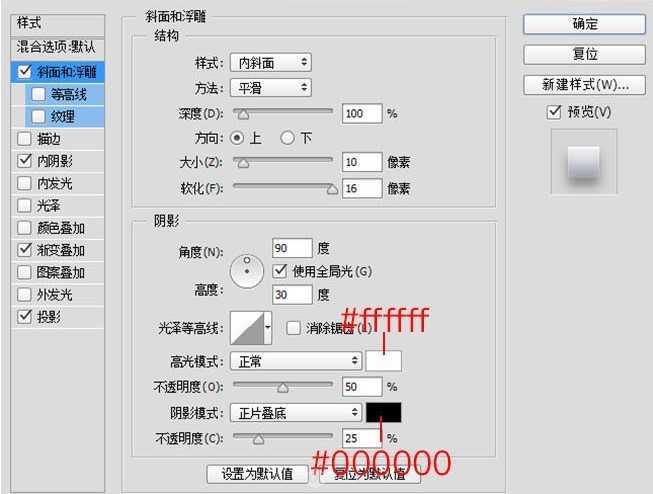653x494 pixels.
Task: Open the 样式 inner bevel dropdown
Action: click(270, 62)
